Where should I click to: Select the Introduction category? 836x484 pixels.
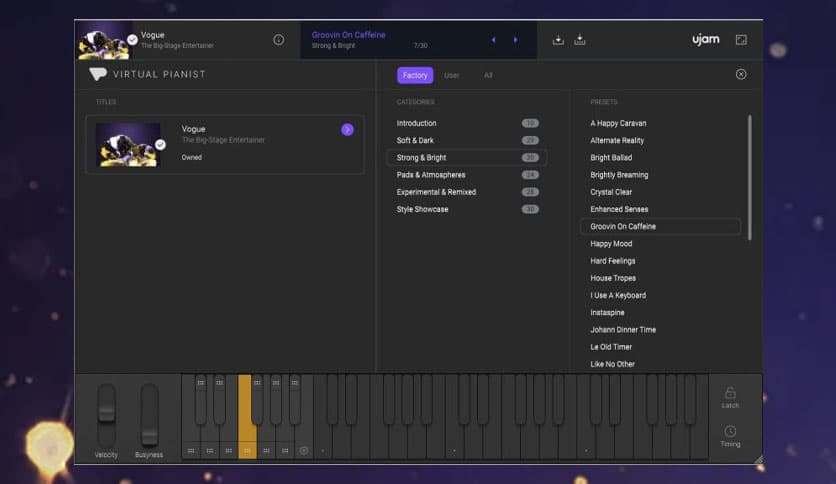point(467,123)
